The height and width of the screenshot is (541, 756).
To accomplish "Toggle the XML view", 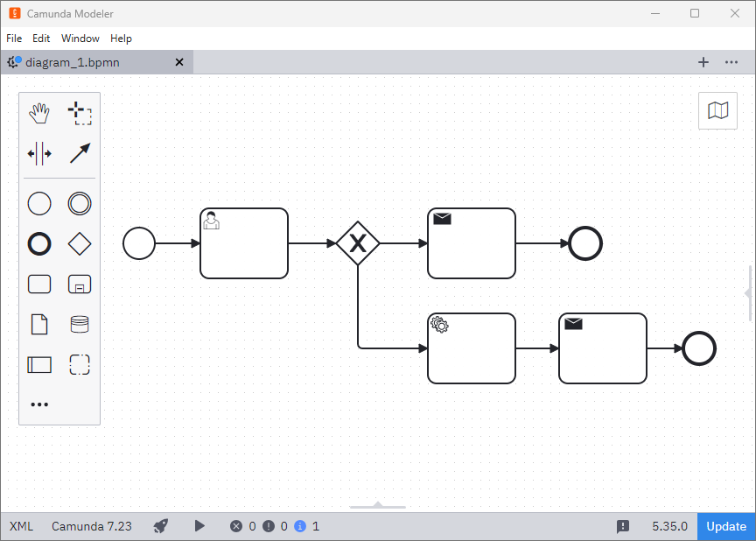I will point(21,526).
